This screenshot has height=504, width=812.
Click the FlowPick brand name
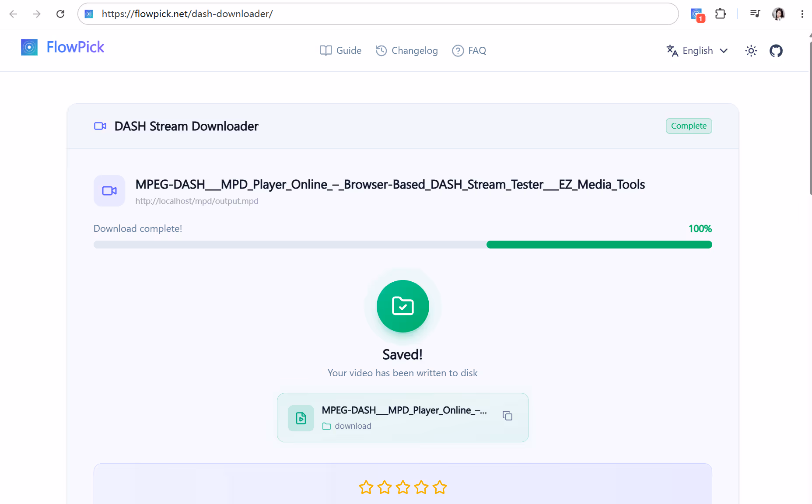[x=75, y=47]
